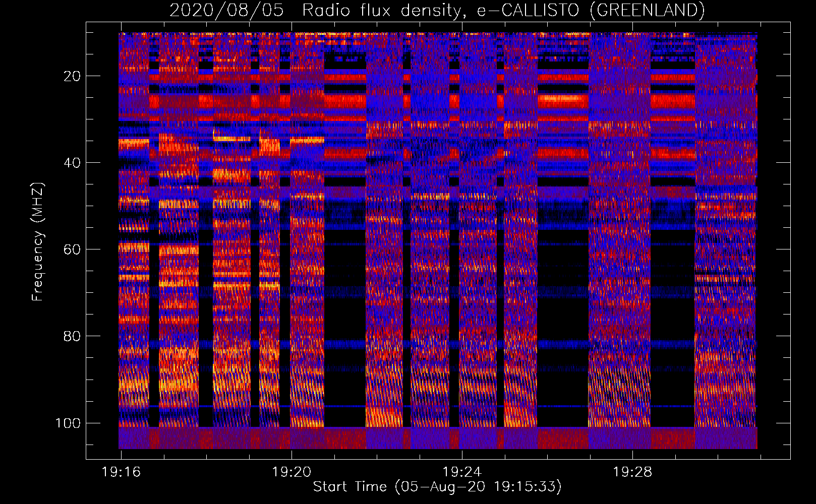Click the 100 frequency tick label
The width and height of the screenshot is (816, 504).
tap(68, 423)
